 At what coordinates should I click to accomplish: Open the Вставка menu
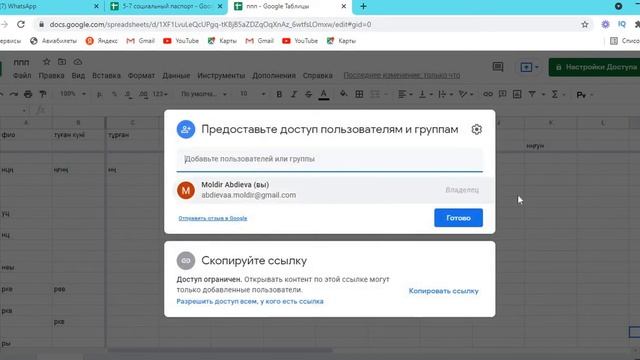click(x=106, y=76)
